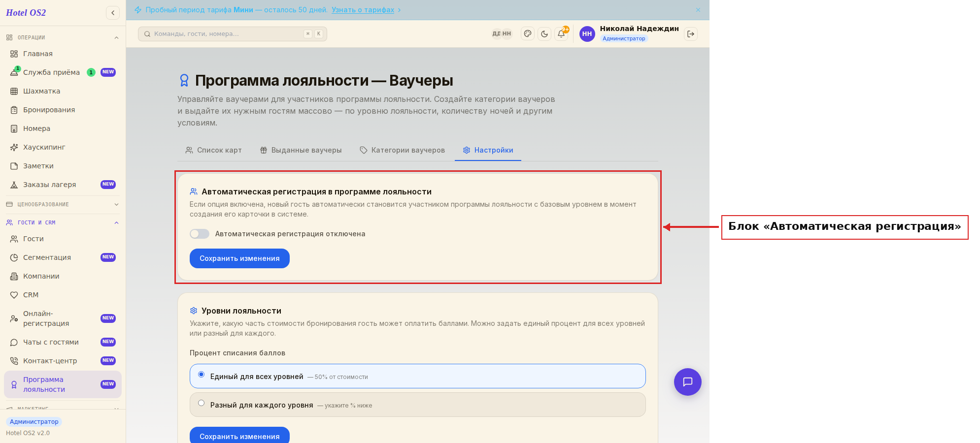980x443 pixels.
Task: Open the chat bubble floating button
Action: [x=687, y=382]
